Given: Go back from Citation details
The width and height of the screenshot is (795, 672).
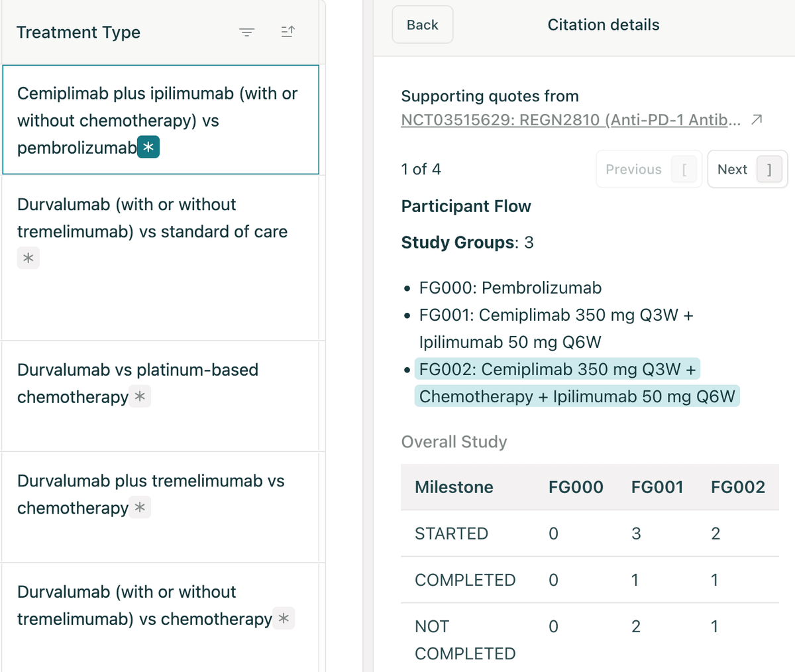Looking at the screenshot, I should pos(423,25).
